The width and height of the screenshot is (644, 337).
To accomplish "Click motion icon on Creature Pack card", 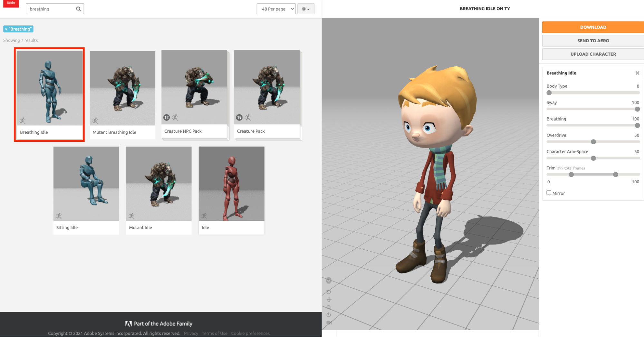I will coord(248,117).
